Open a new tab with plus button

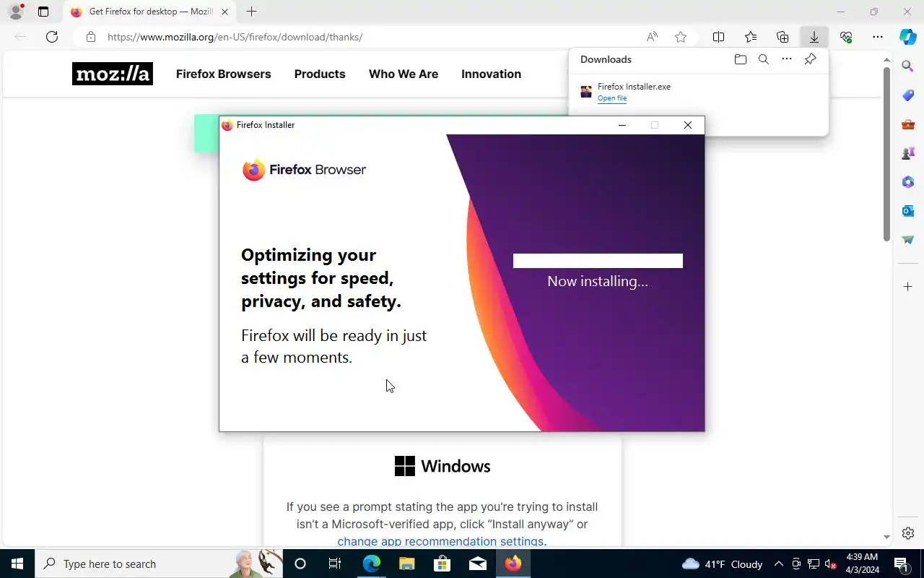pyautogui.click(x=251, y=12)
